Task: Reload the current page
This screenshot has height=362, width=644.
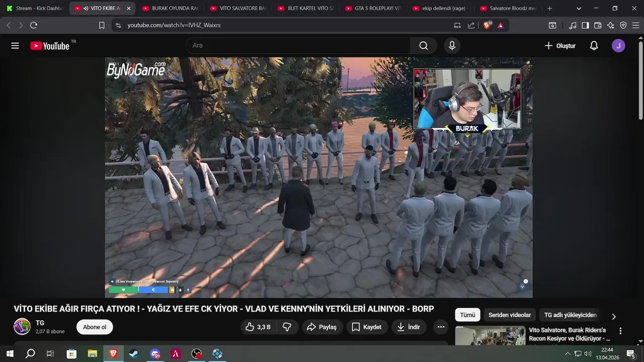Action: coord(34,25)
